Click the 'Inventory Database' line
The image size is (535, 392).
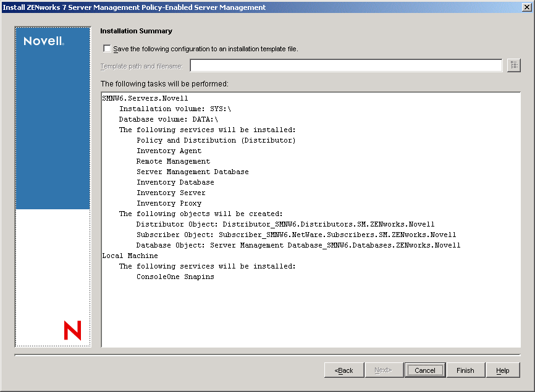pos(175,183)
